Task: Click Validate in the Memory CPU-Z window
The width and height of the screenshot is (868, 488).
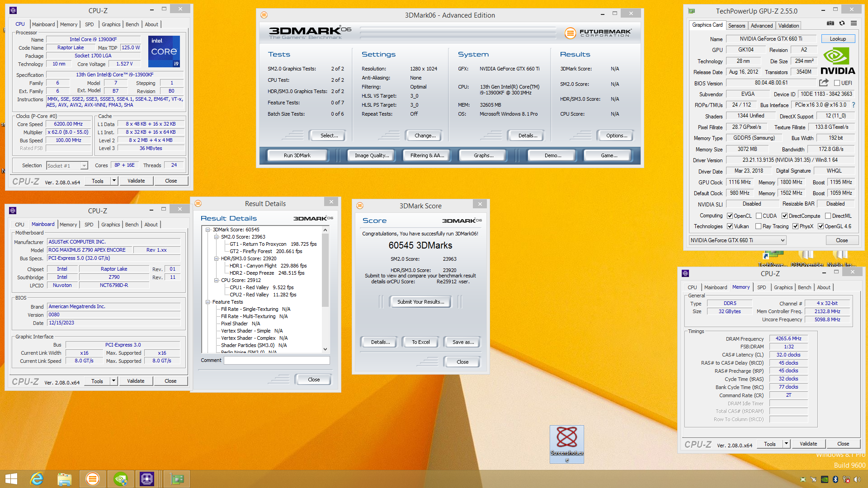Action: point(808,444)
